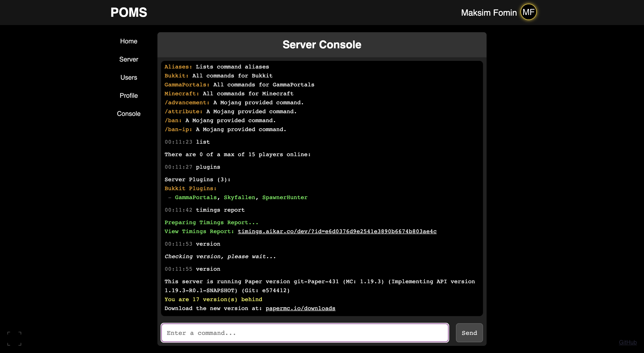Click the '00:11:53 version' command entry
The height and width of the screenshot is (353, 644).
(192, 244)
